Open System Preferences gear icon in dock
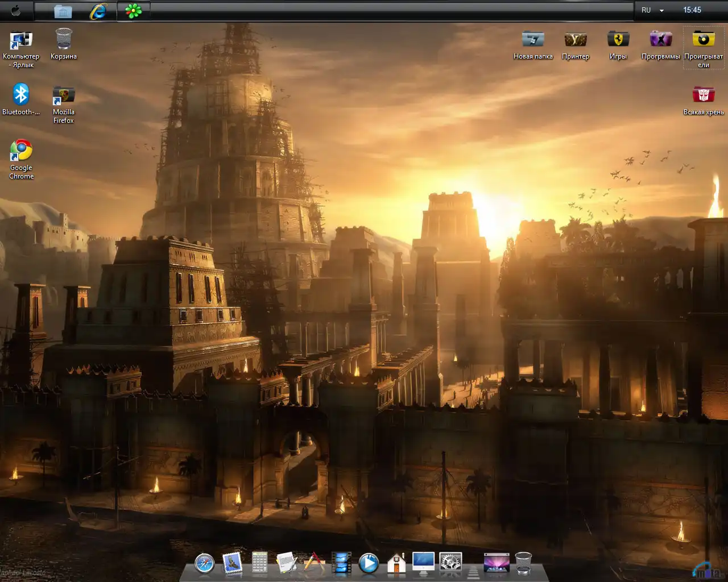This screenshot has height=582, width=728. click(450, 563)
